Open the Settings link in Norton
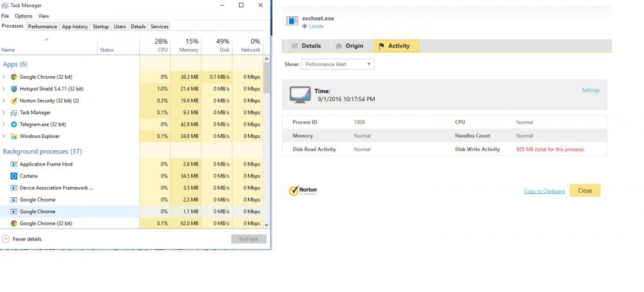Image resolution: width=644 pixels, height=292 pixels. click(591, 90)
